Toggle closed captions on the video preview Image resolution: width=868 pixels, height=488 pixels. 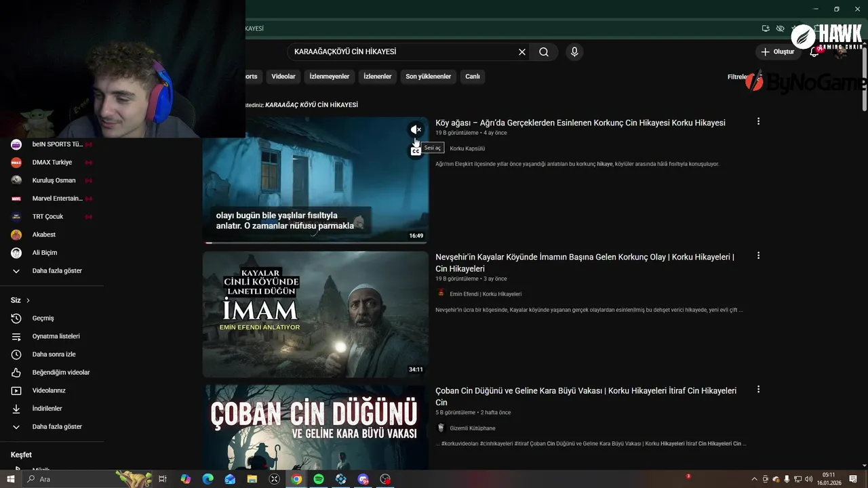416,151
